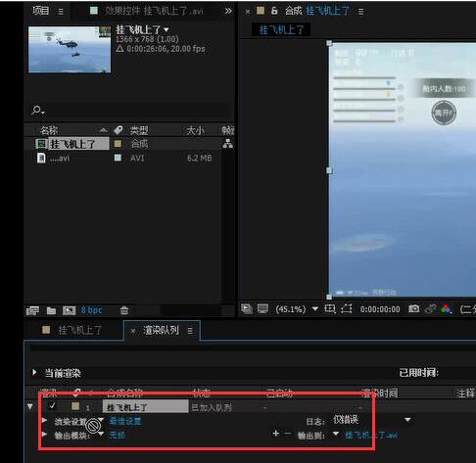Click the 6.2 MB size cell

tap(200, 159)
